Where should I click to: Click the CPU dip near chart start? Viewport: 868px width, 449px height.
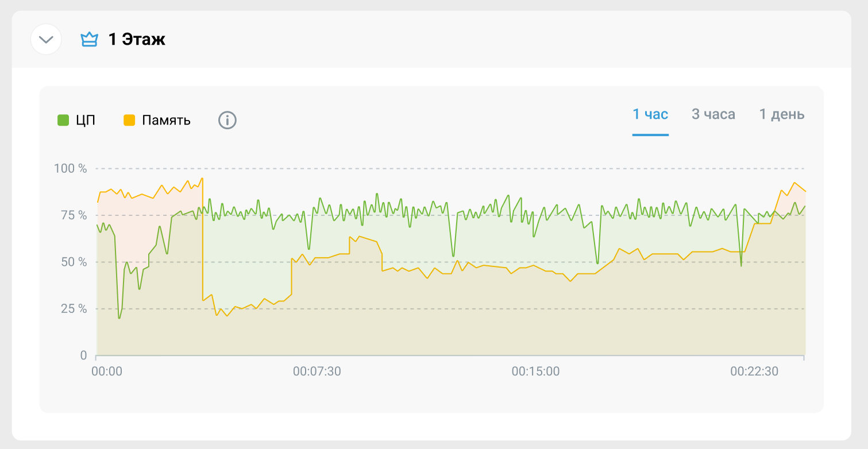[119, 317]
